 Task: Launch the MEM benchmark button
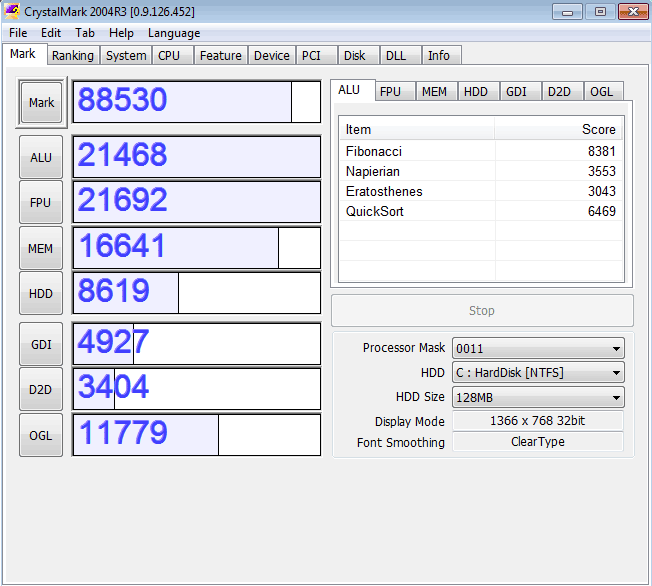pos(41,249)
